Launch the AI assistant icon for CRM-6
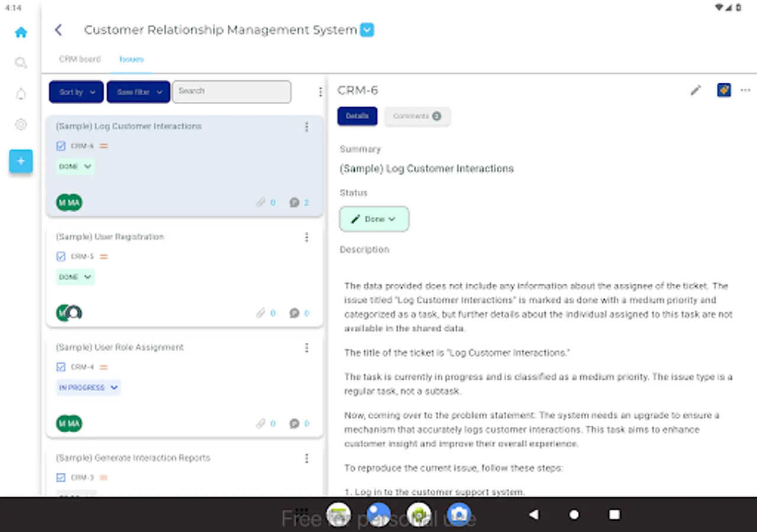Screen dimensions: 757x532 (724, 90)
